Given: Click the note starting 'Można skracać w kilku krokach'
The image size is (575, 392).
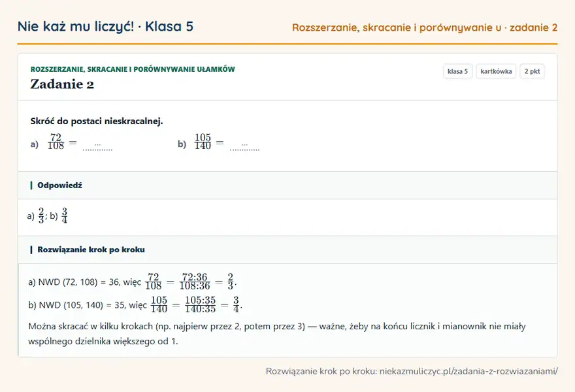Looking at the screenshot, I should point(277,327).
